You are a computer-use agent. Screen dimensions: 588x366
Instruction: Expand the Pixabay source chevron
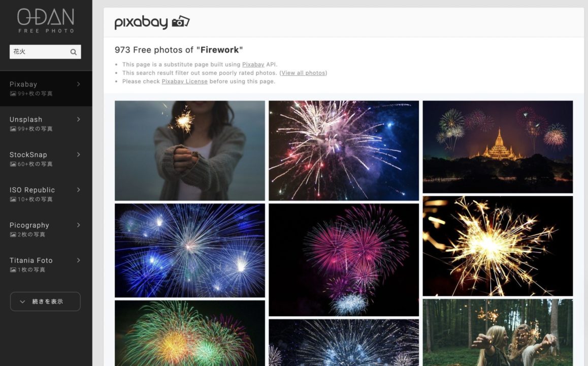point(78,84)
